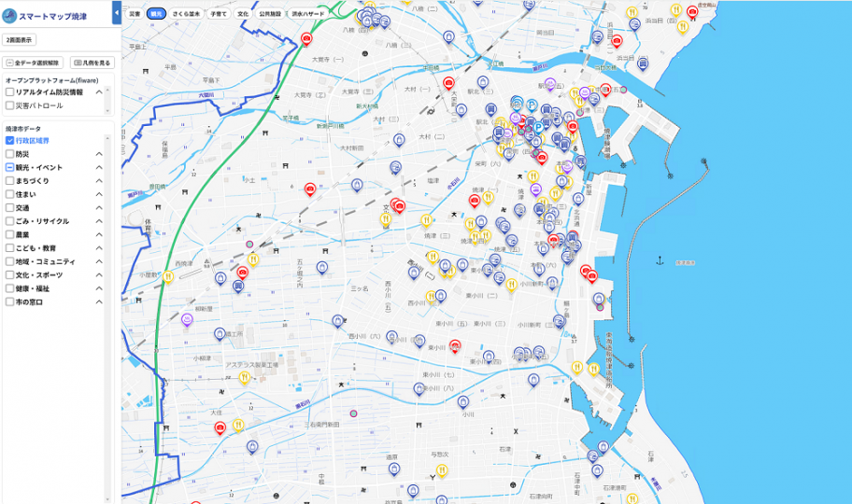Click the yellow restaurant marker near 小屋敷

(x=168, y=277)
